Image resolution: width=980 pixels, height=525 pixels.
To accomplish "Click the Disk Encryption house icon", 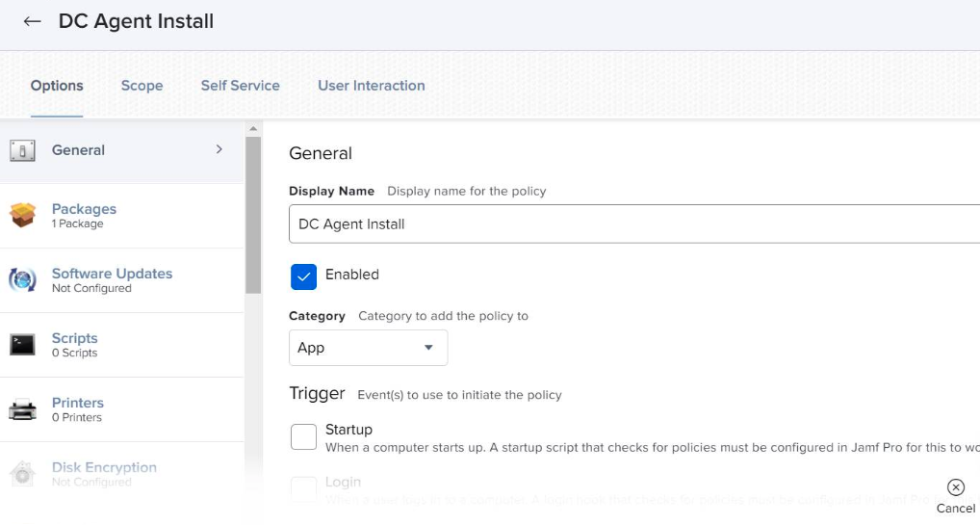I will coord(22,473).
